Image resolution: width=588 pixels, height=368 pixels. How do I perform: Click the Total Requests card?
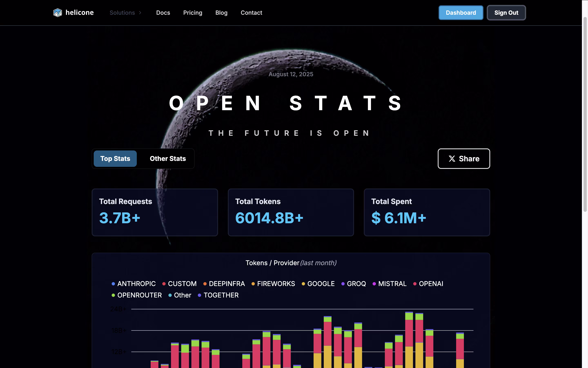155,212
